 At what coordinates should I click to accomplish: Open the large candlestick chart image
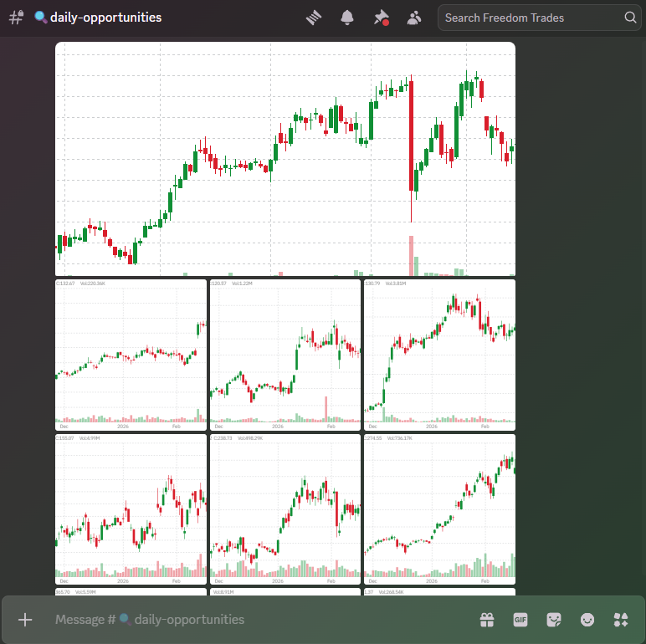[285, 159]
